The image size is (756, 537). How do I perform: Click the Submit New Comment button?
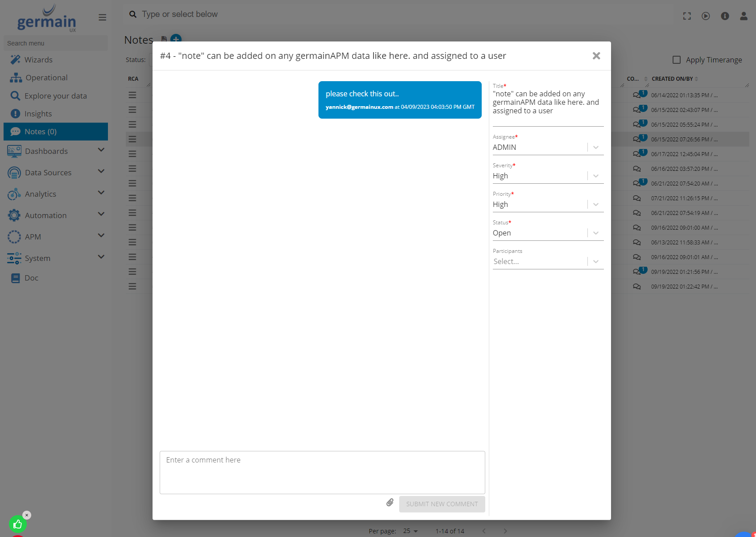pyautogui.click(x=442, y=504)
